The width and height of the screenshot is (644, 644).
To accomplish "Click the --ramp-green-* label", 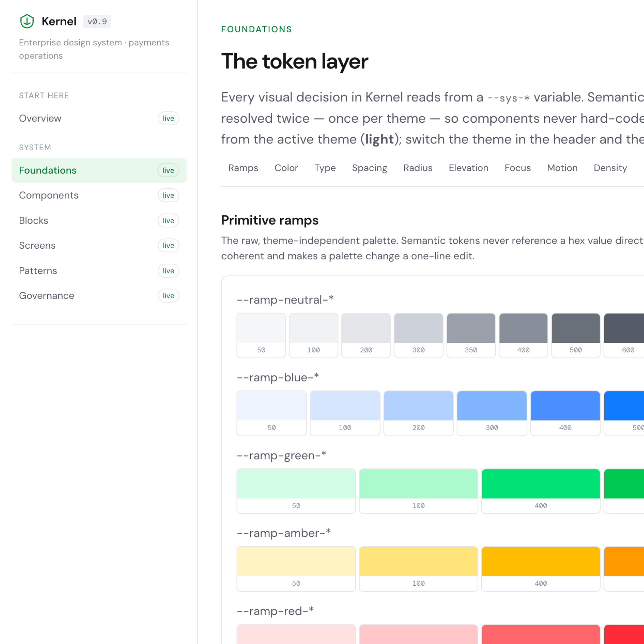I will [282, 455].
